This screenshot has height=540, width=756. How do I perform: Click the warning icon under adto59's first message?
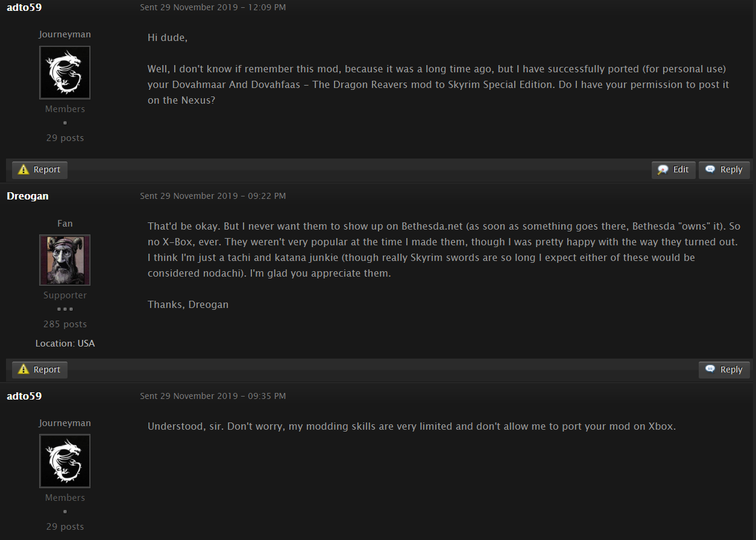tap(24, 170)
